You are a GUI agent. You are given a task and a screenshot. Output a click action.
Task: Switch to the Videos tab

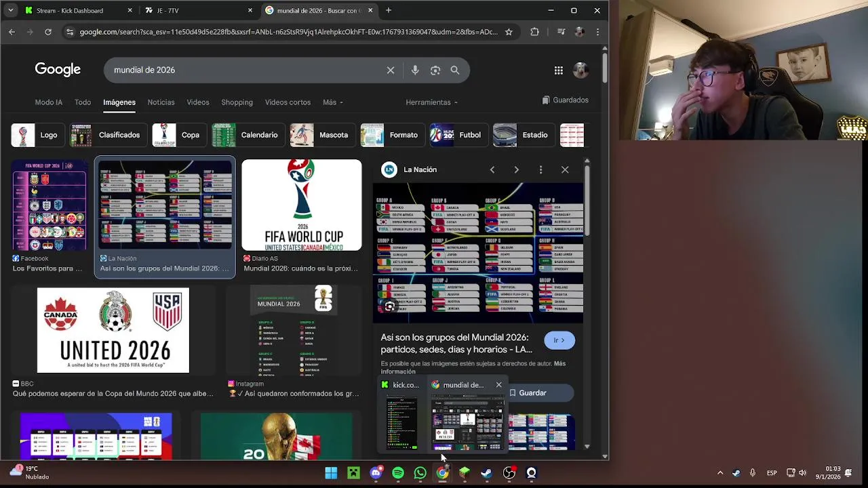click(198, 102)
